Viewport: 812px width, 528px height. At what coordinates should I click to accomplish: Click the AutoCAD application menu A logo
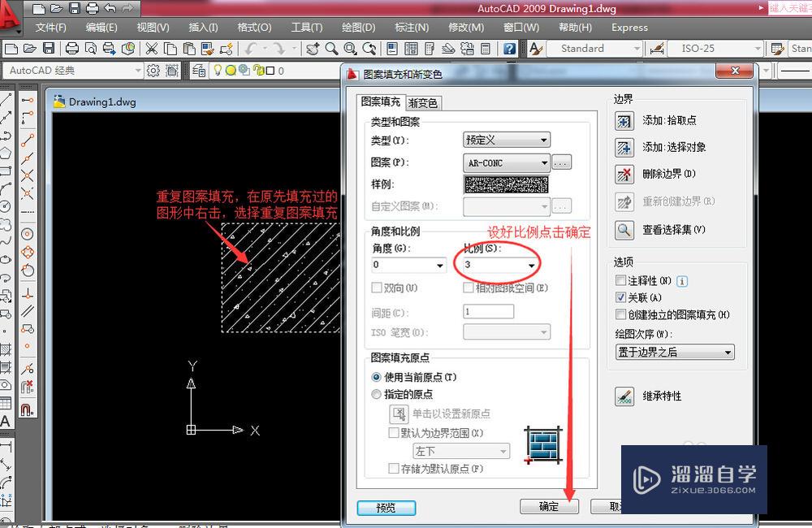[x=9, y=15]
